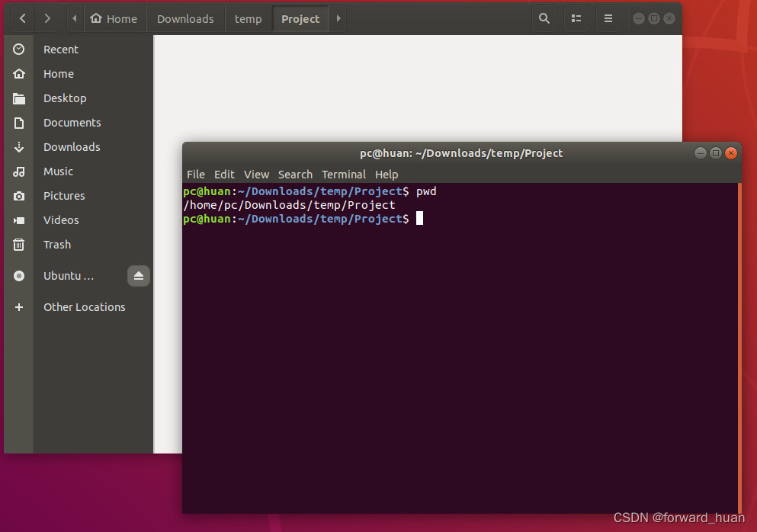757x532 pixels.
Task: Click the path bar left scroll arrow
Action: point(75,18)
